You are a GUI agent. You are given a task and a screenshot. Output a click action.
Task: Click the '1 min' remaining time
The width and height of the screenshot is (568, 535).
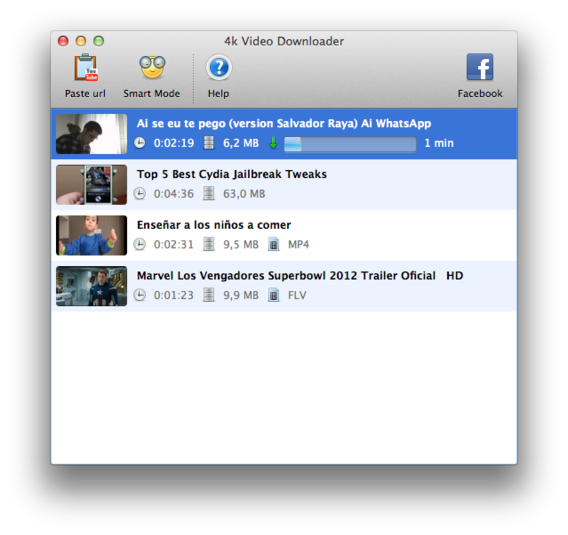click(439, 143)
